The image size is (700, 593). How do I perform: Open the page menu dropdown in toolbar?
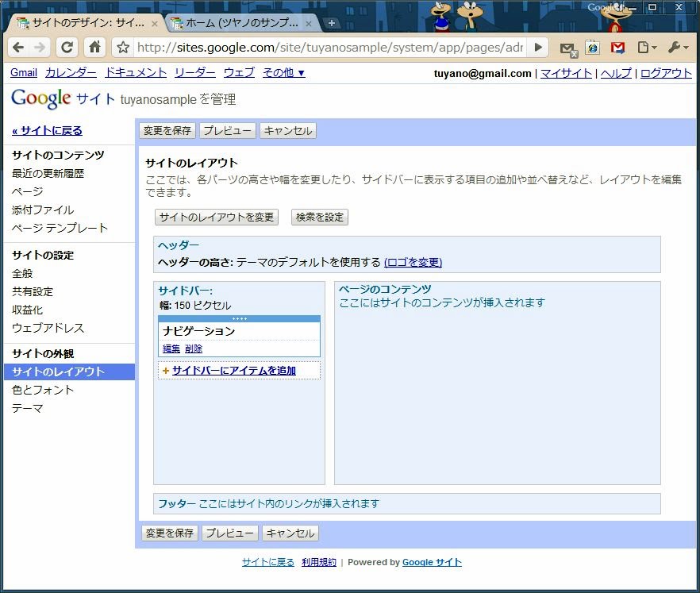point(647,48)
